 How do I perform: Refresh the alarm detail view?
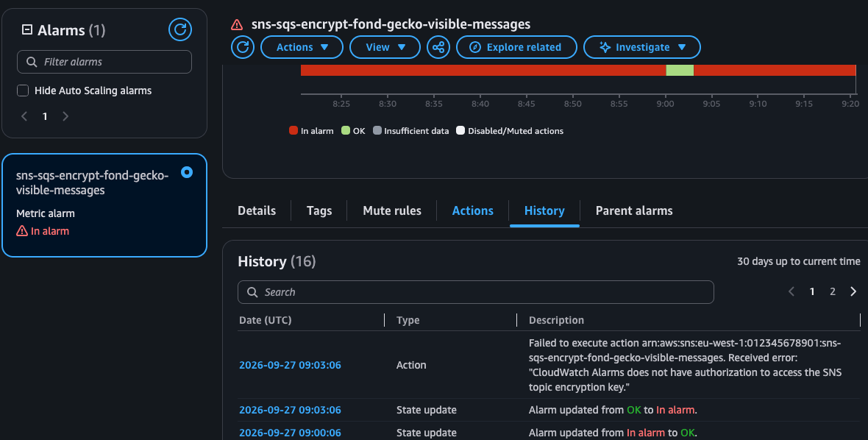243,47
